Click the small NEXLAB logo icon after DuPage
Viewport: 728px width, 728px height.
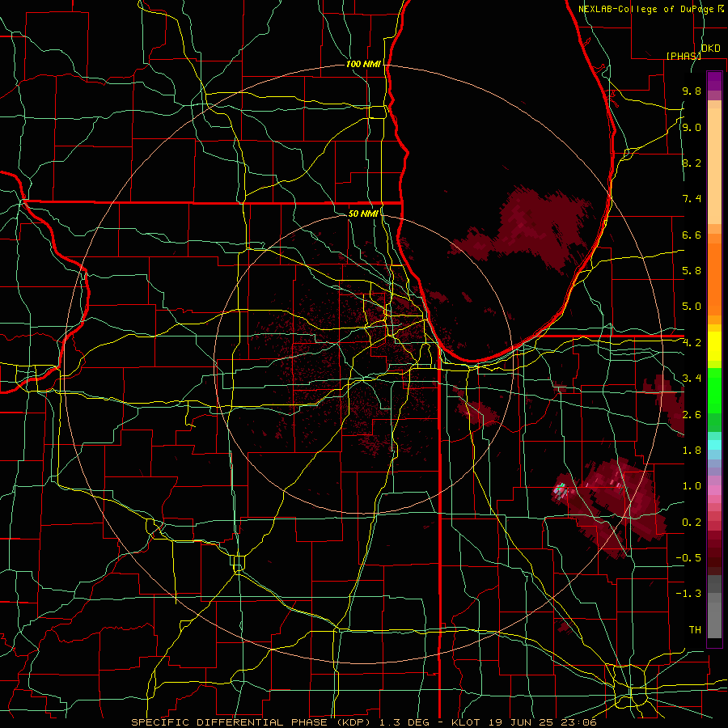click(721, 8)
